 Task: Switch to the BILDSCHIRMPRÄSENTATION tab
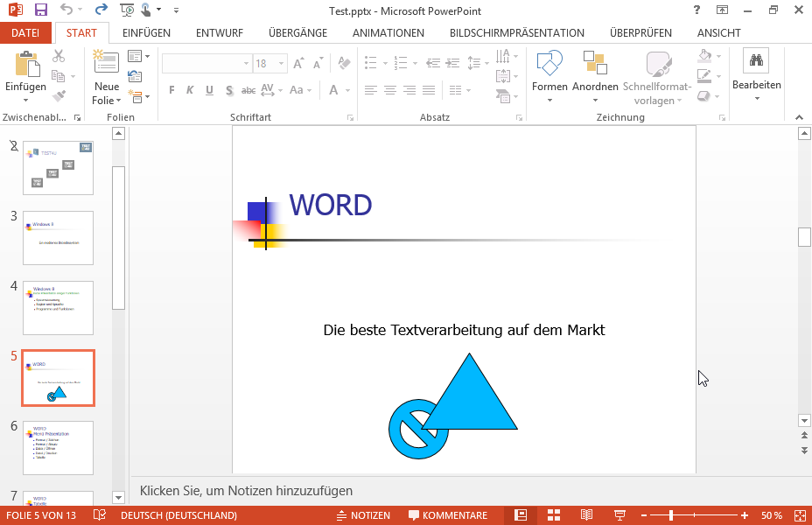[x=517, y=32]
